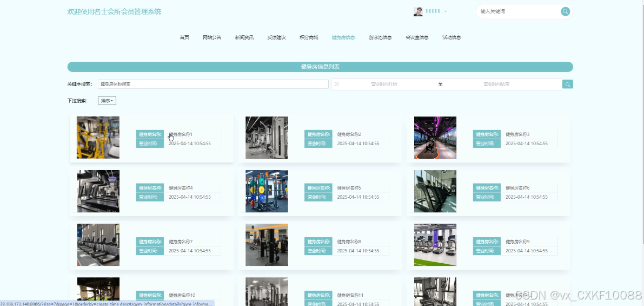Click 营业时间 label in 健身房名称4 card

tap(150, 197)
